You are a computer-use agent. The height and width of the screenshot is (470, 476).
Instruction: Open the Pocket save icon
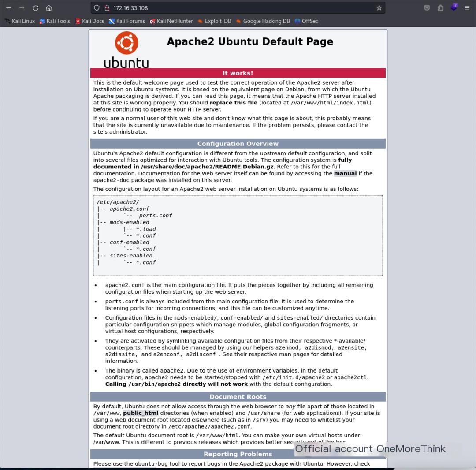click(x=427, y=8)
